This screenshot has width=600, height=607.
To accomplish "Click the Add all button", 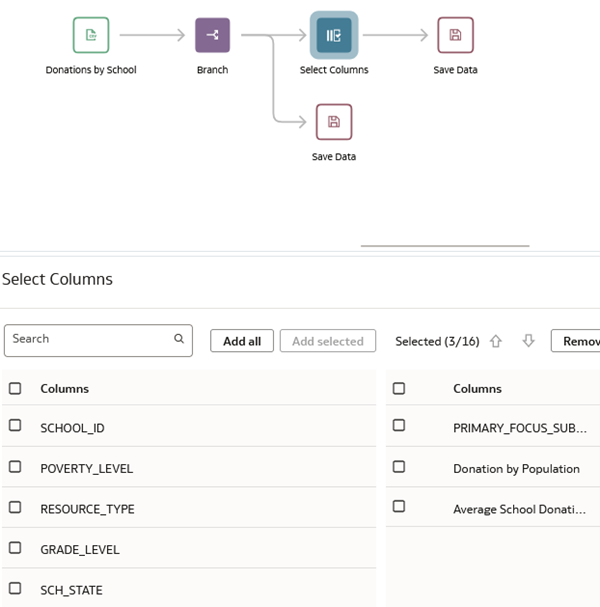I will (x=242, y=341).
